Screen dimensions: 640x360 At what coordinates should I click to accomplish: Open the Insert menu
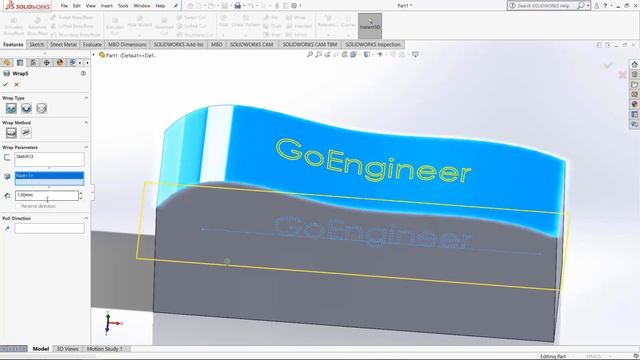coord(107,6)
